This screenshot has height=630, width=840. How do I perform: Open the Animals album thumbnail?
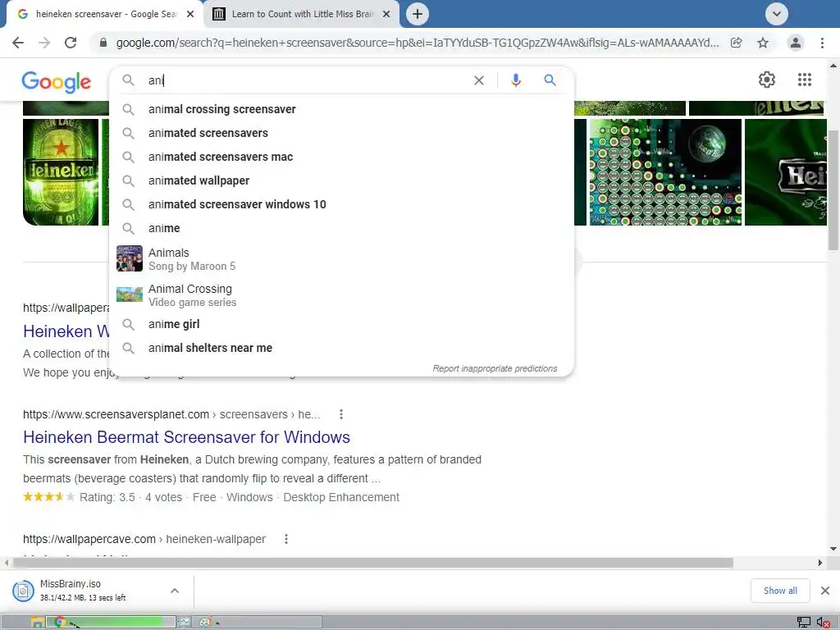(130, 258)
